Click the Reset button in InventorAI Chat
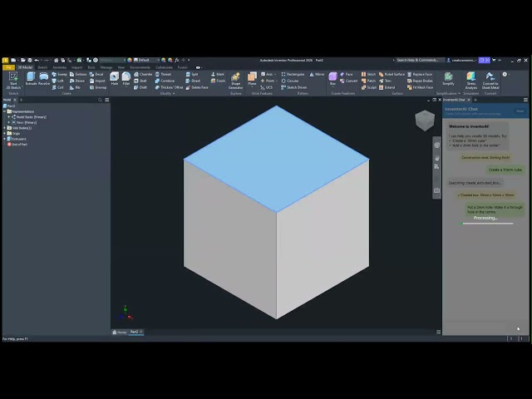 point(520,111)
